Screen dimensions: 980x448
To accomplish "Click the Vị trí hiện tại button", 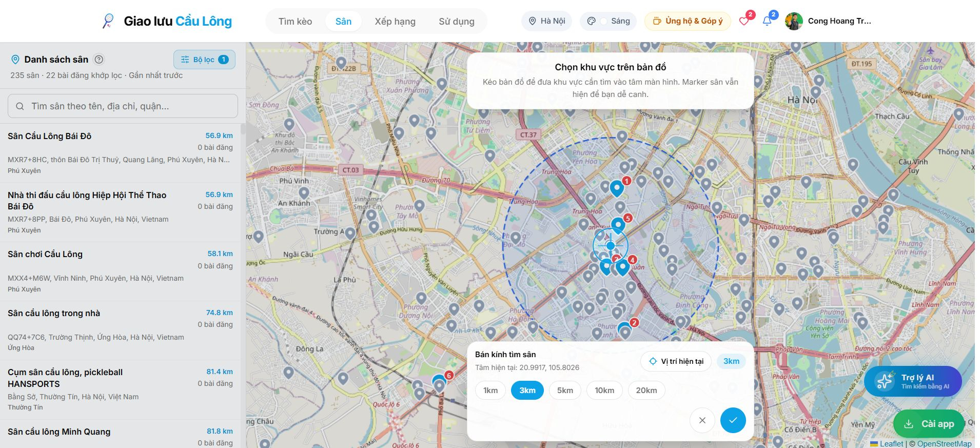I will (x=676, y=361).
